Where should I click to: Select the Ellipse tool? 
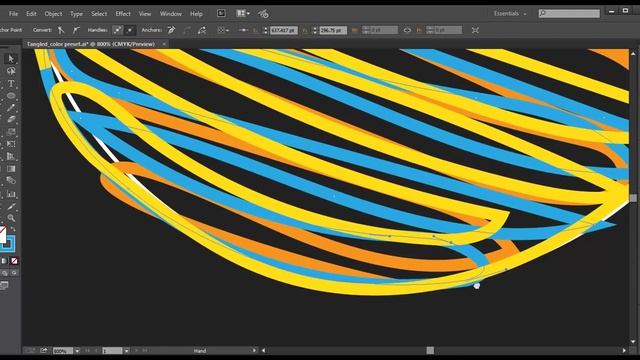(x=11, y=96)
